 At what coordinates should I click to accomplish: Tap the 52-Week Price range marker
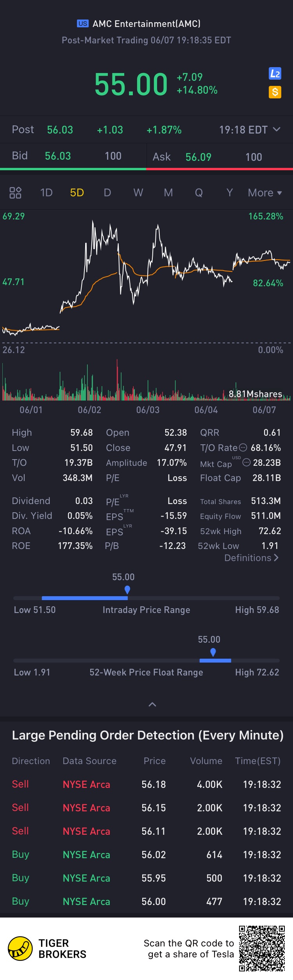coord(213,652)
